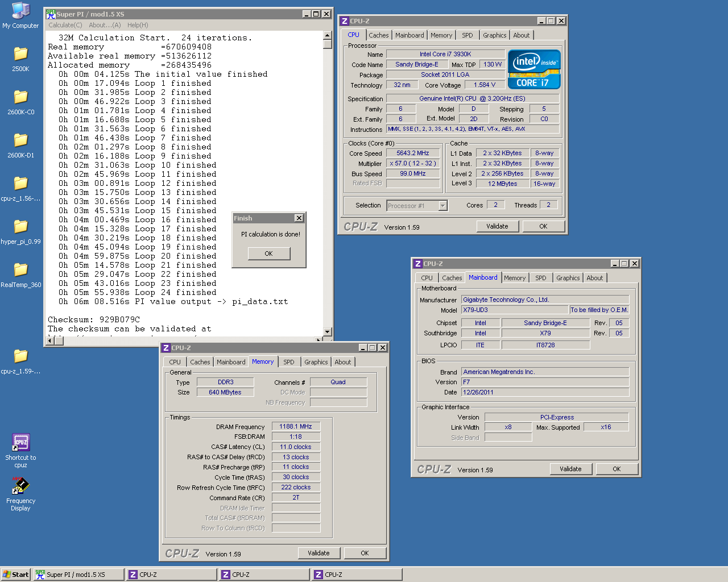Image resolution: width=728 pixels, height=582 pixels.
Task: Click the CAS# Latency 11.0 clocks value
Action: (x=296, y=447)
